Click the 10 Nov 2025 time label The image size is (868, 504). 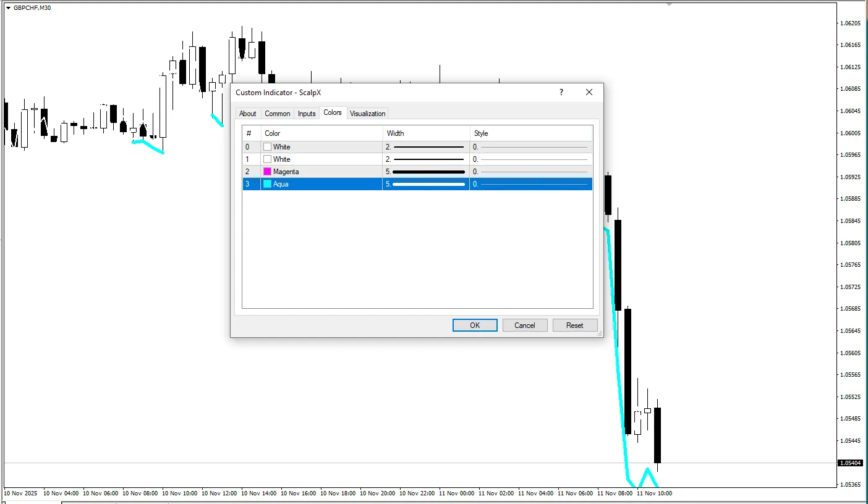coord(20,493)
